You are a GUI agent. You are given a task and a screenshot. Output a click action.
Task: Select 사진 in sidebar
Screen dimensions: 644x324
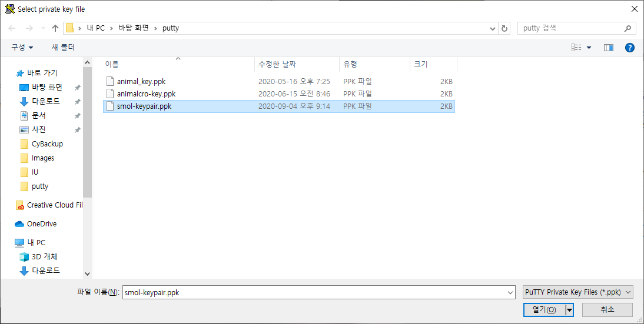point(38,129)
